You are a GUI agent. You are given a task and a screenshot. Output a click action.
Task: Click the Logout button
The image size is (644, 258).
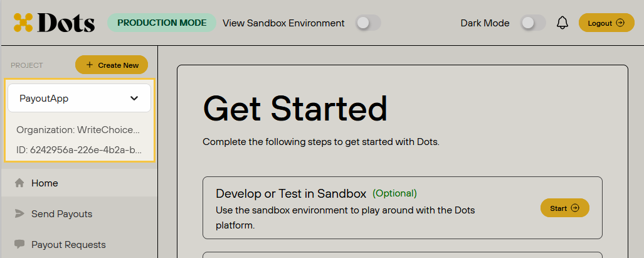point(606,23)
